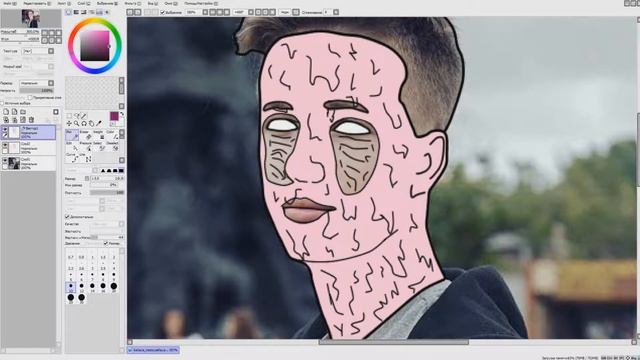This screenshot has height=360, width=640.
Task: Select brush size 10 preset
Action: coord(71,287)
